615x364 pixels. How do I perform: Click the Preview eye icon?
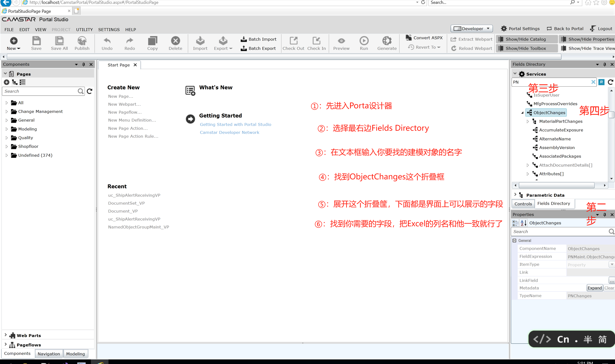(341, 41)
